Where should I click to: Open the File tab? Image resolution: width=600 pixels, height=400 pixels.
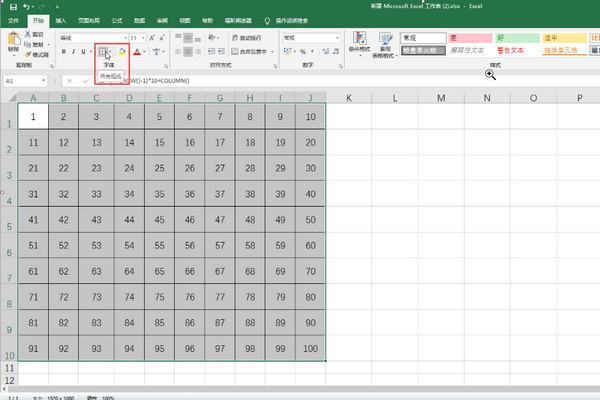pyautogui.click(x=13, y=21)
